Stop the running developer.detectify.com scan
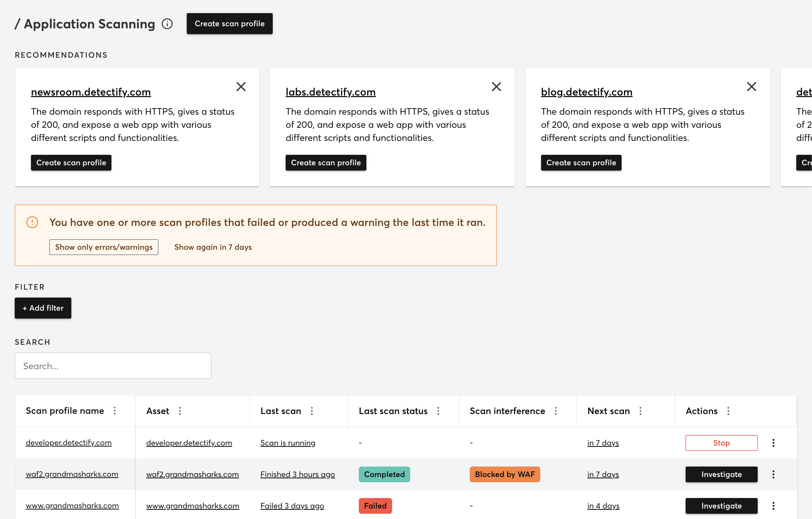Viewport: 812px width, 519px height. coord(721,443)
